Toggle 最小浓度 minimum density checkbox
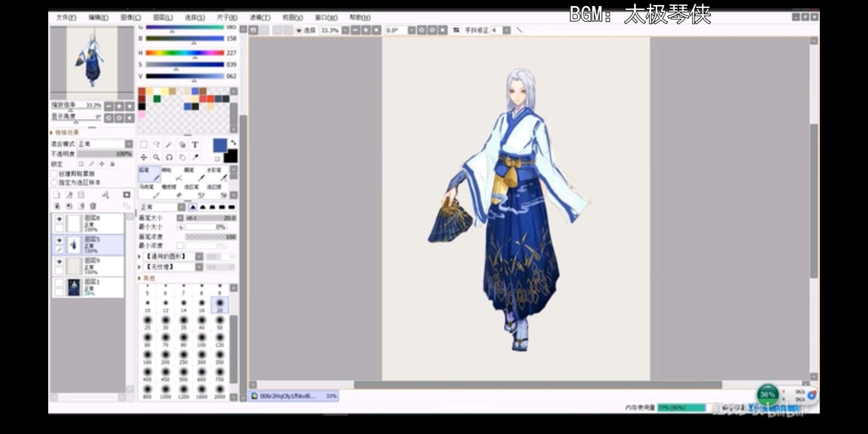This screenshot has width=868, height=434. (x=180, y=246)
